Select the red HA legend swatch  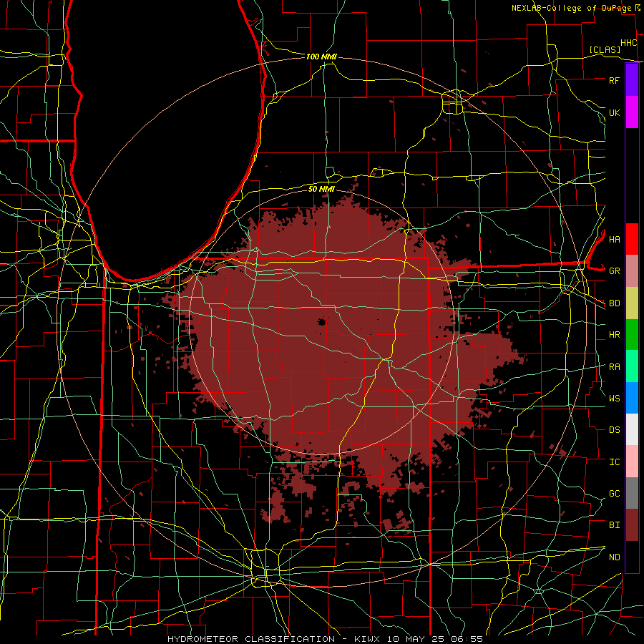pos(632,239)
